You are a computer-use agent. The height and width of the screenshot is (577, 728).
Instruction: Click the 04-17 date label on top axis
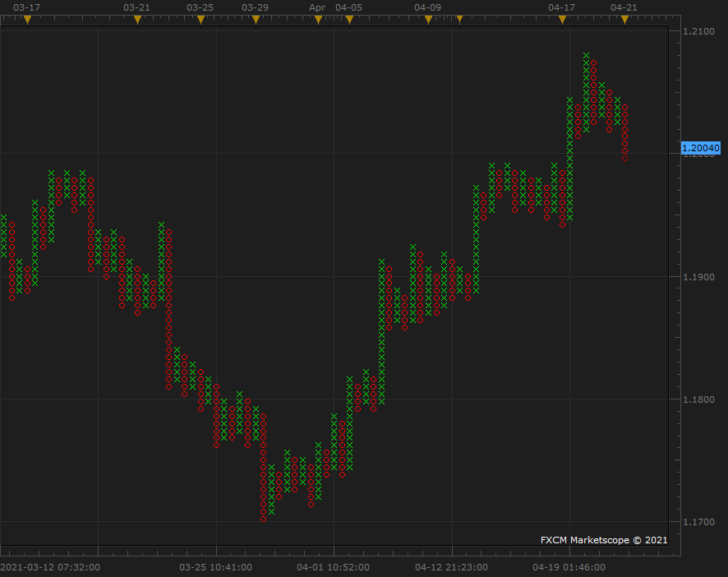pyautogui.click(x=562, y=7)
